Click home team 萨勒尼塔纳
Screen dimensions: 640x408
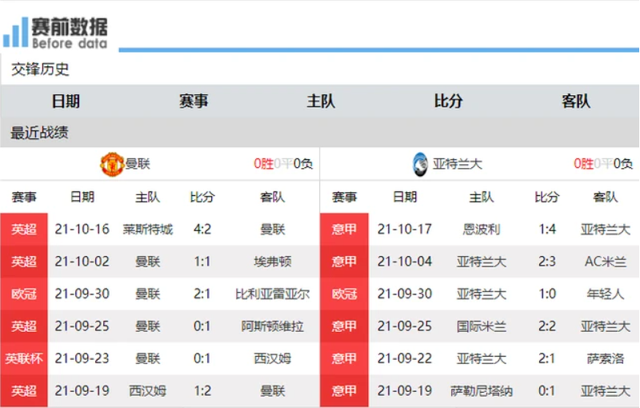coord(481,391)
